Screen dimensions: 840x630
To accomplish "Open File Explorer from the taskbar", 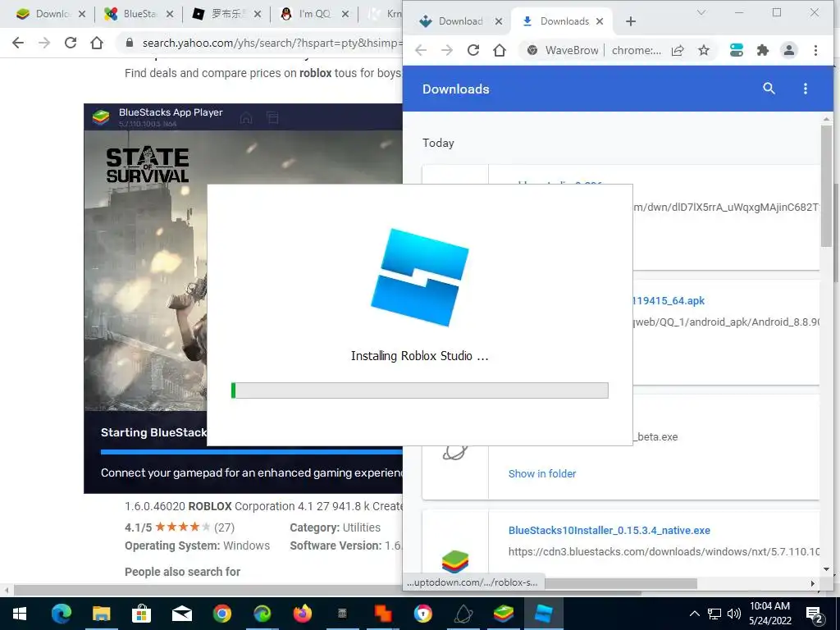I will pyautogui.click(x=101, y=614).
